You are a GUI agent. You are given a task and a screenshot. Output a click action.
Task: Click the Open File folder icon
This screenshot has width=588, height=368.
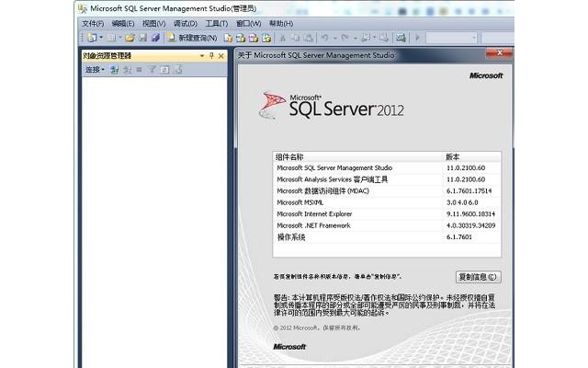(x=130, y=38)
